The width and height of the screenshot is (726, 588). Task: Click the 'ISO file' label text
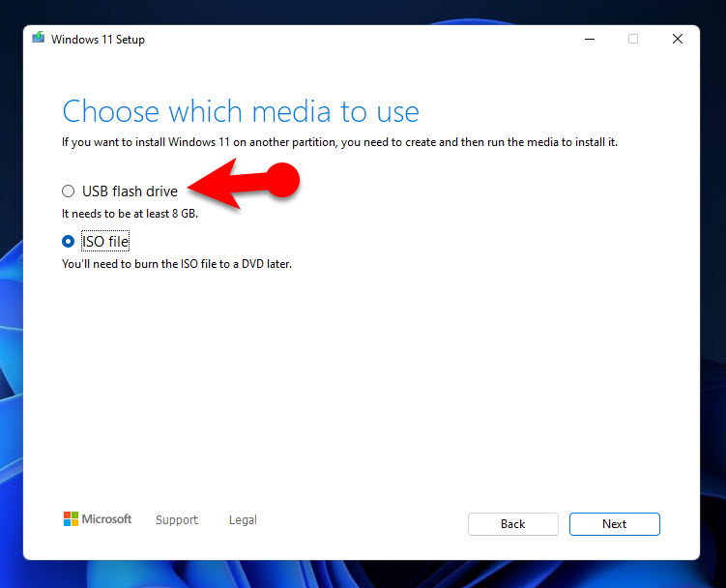[105, 242]
